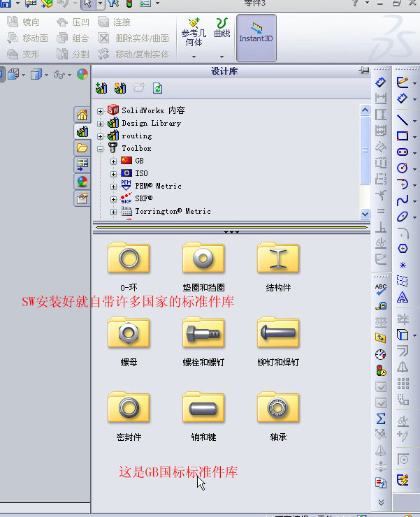This screenshot has width=420, height=517.
Task: Collapse the Toolbox tree node
Action: point(101,149)
